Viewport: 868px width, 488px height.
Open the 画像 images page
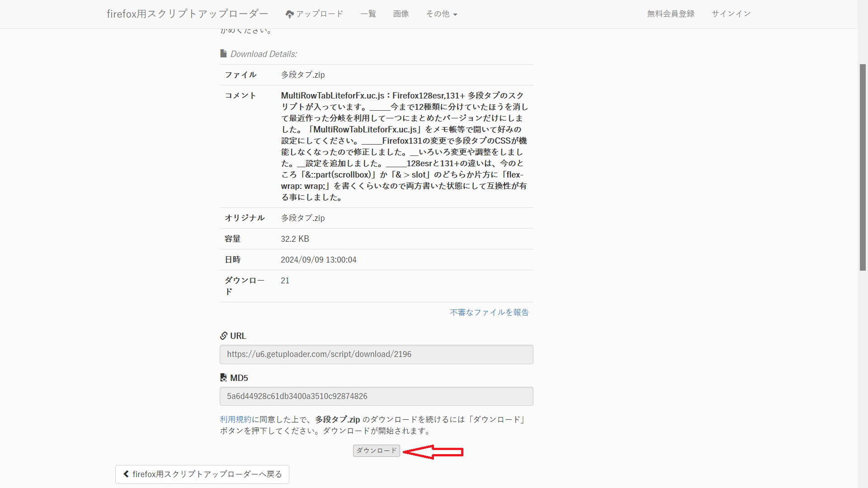[x=401, y=14]
